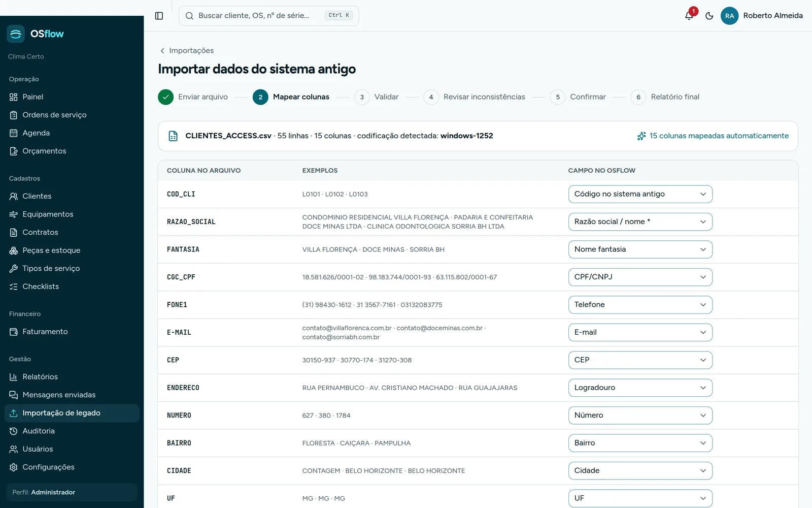812x508 pixels.
Task: Open Telefone mapping dropdown
Action: coord(640,305)
